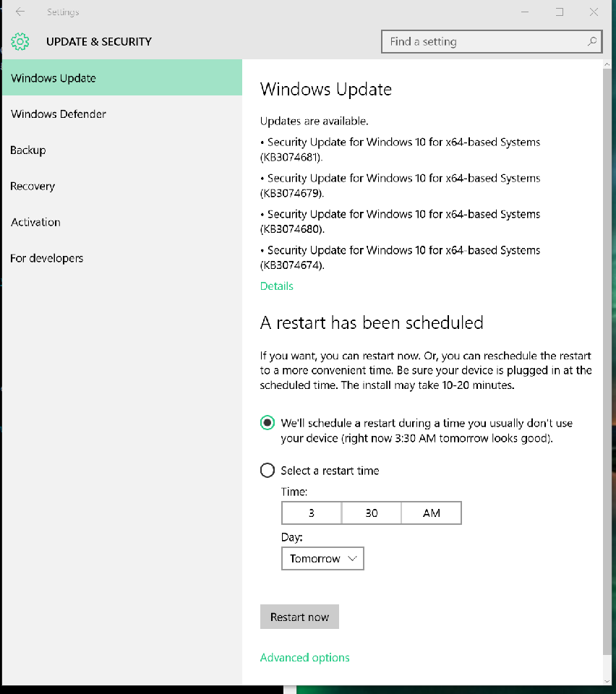616x694 pixels.
Task: Go to Windows Defender settings
Action: coord(122,113)
